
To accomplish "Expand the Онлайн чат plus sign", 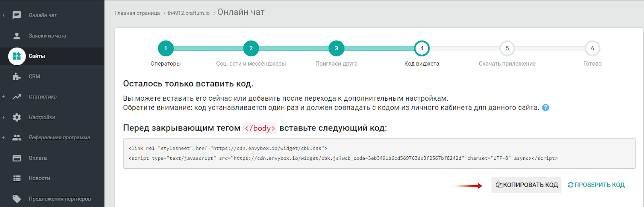I will 3,15.
